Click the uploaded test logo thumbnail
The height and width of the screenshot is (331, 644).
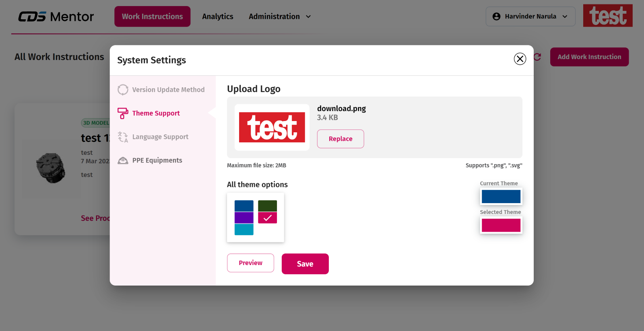pyautogui.click(x=272, y=127)
